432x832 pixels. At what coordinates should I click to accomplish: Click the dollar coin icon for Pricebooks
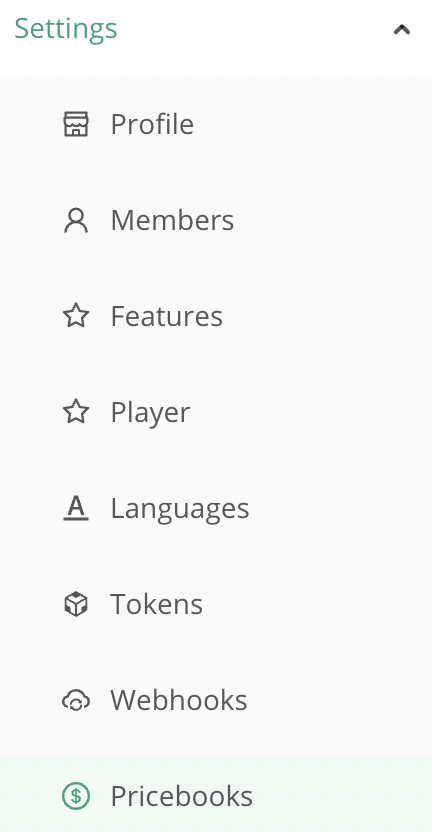pos(76,796)
